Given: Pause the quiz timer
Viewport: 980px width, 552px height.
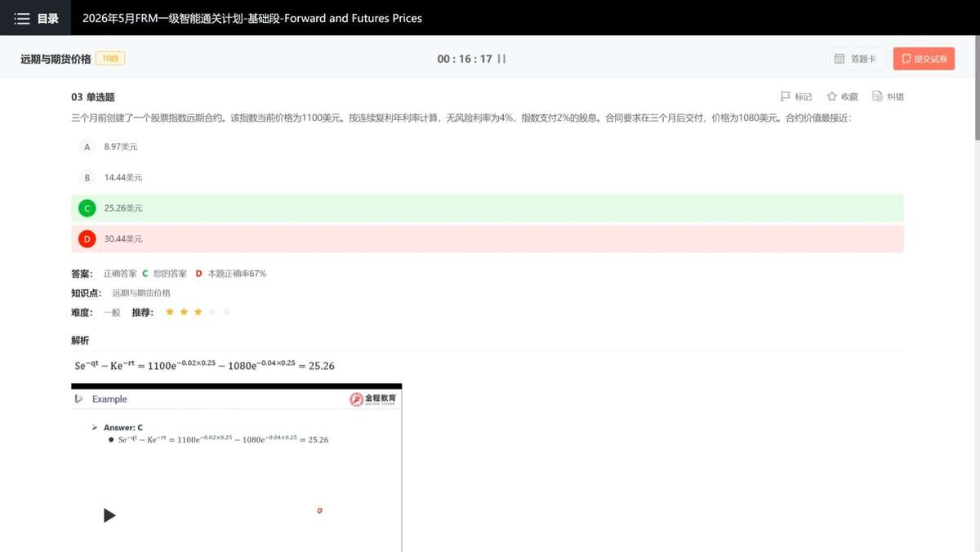Looking at the screenshot, I should [x=501, y=59].
